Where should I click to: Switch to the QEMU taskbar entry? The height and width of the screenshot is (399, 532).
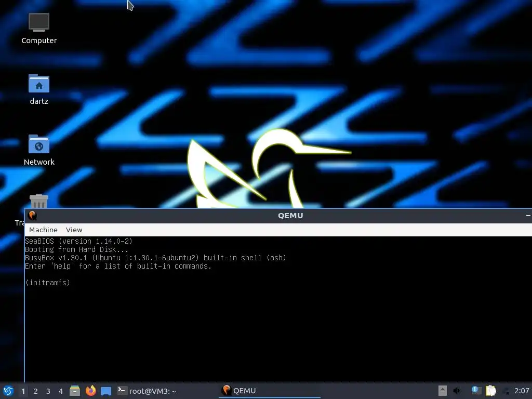(270, 391)
